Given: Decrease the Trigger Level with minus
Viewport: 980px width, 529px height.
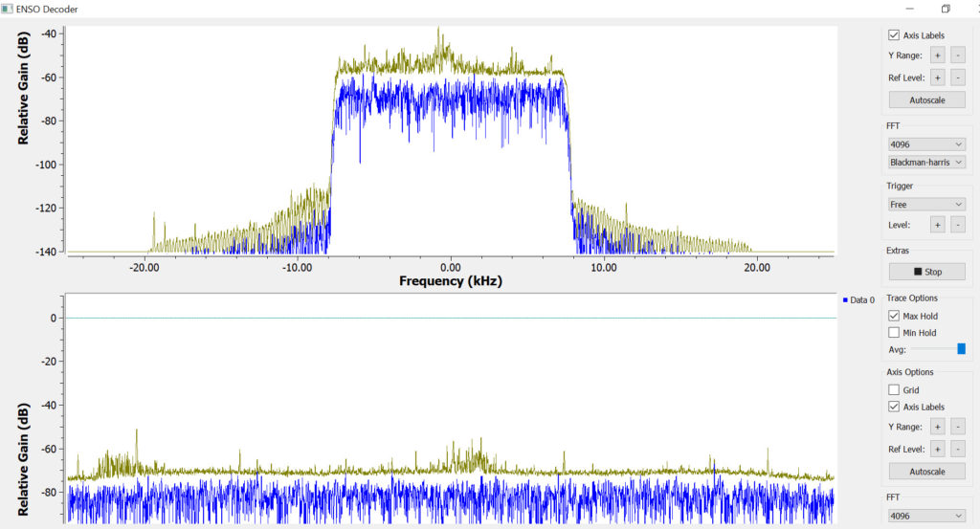Looking at the screenshot, I should coord(958,225).
